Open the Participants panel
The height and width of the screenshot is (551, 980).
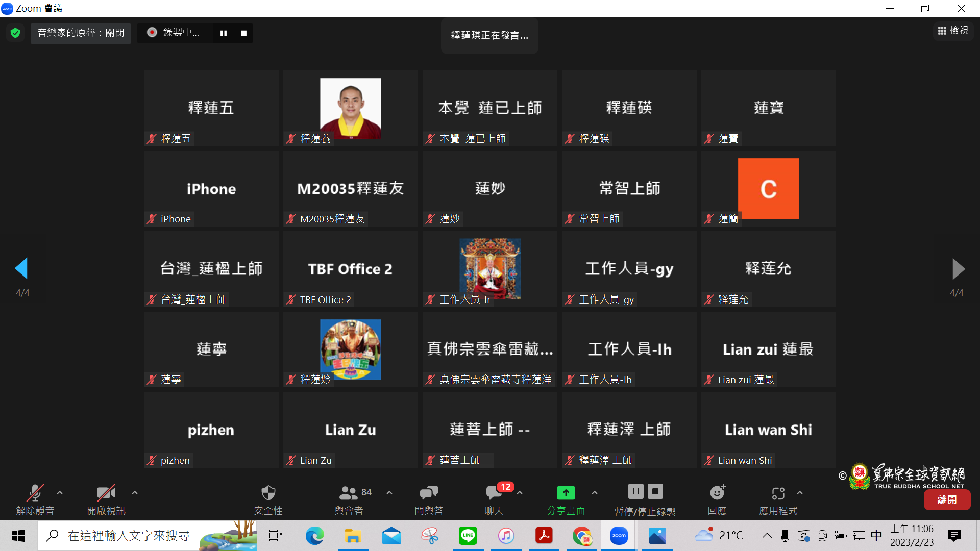click(349, 493)
